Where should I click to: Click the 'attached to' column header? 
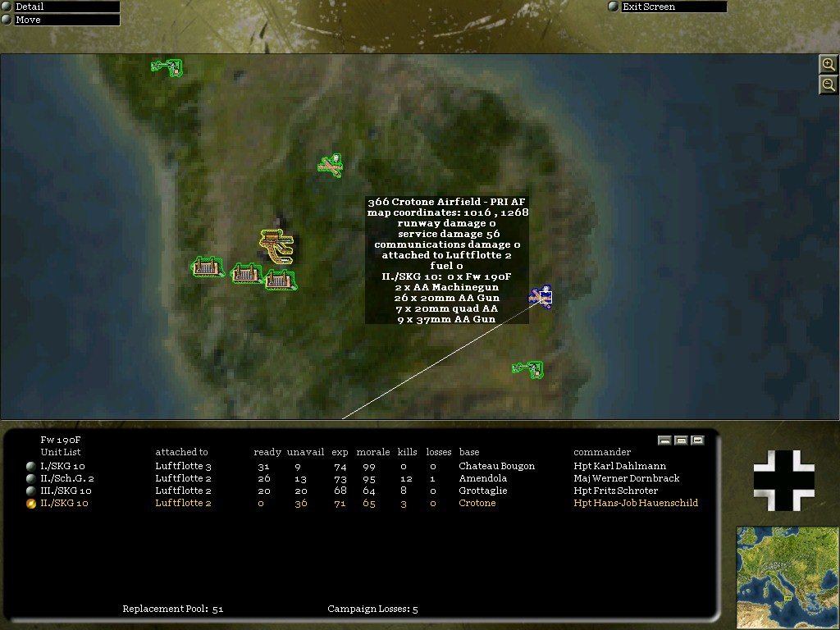[181, 452]
